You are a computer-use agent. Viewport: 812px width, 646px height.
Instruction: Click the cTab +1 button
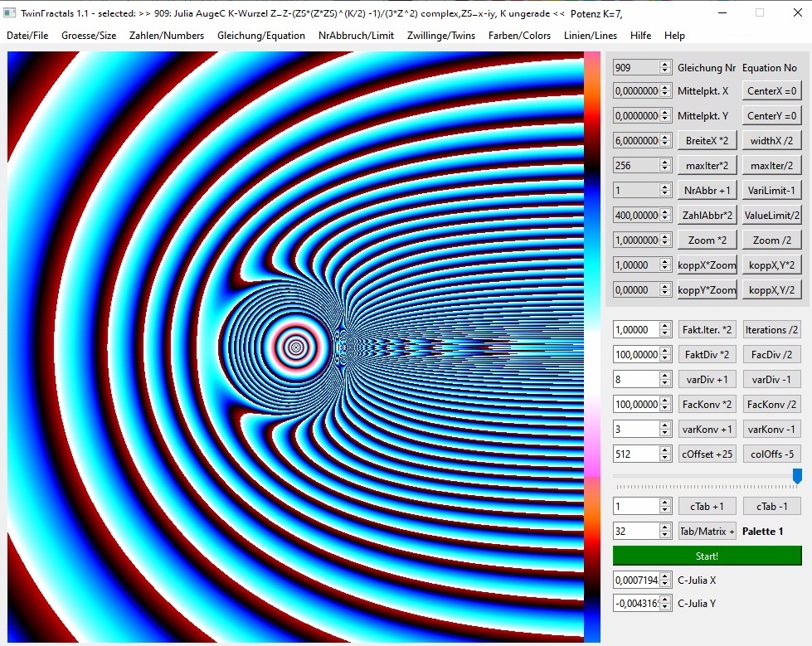pyautogui.click(x=707, y=506)
